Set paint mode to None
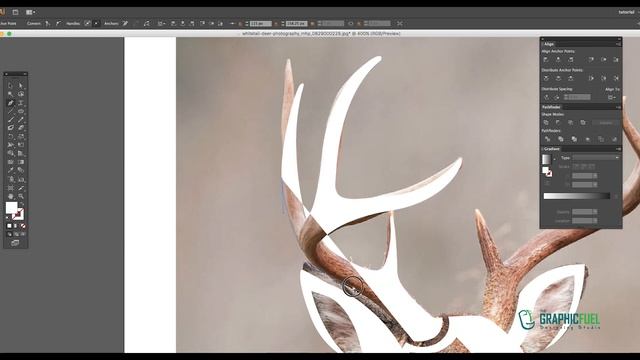640x360 pixels. point(23,226)
